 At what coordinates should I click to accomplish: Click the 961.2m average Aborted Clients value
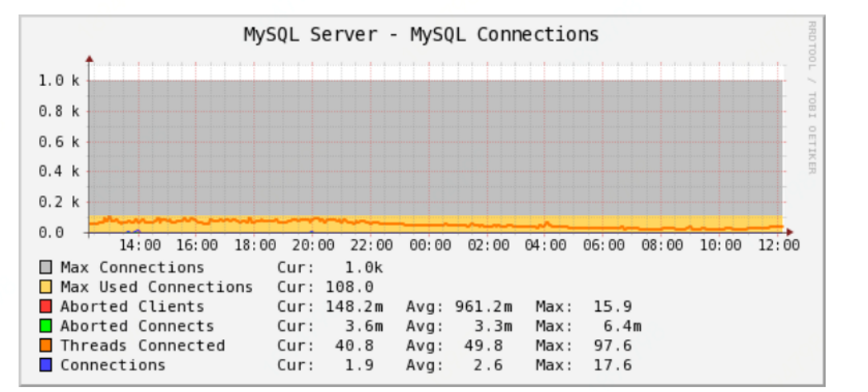[484, 307]
